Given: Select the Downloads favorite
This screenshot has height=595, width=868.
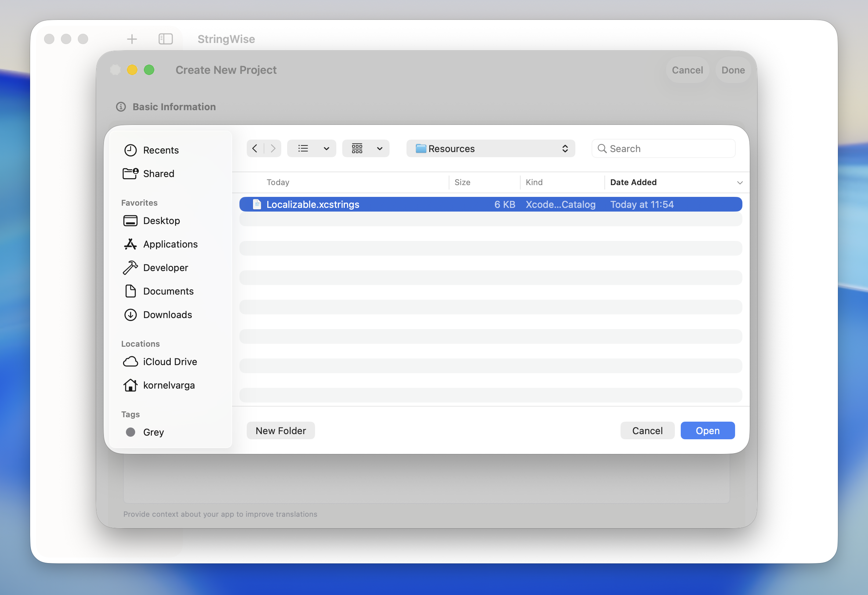Looking at the screenshot, I should point(167,315).
